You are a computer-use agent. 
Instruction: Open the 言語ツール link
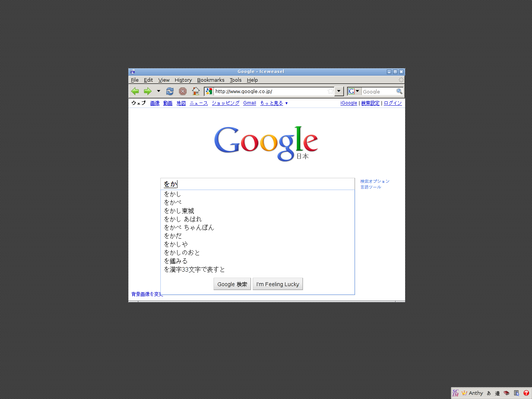370,187
